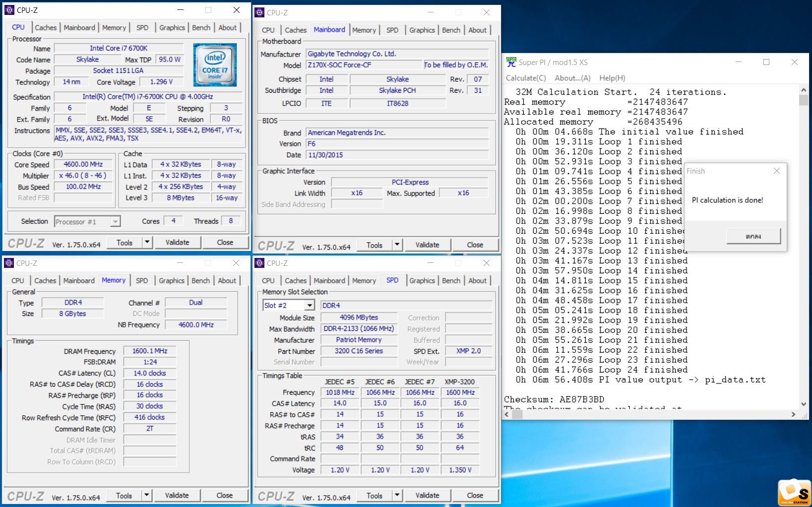This screenshot has height=507, width=812.
Task: Click Core Voltage 1.296 V field
Action: coord(161,82)
